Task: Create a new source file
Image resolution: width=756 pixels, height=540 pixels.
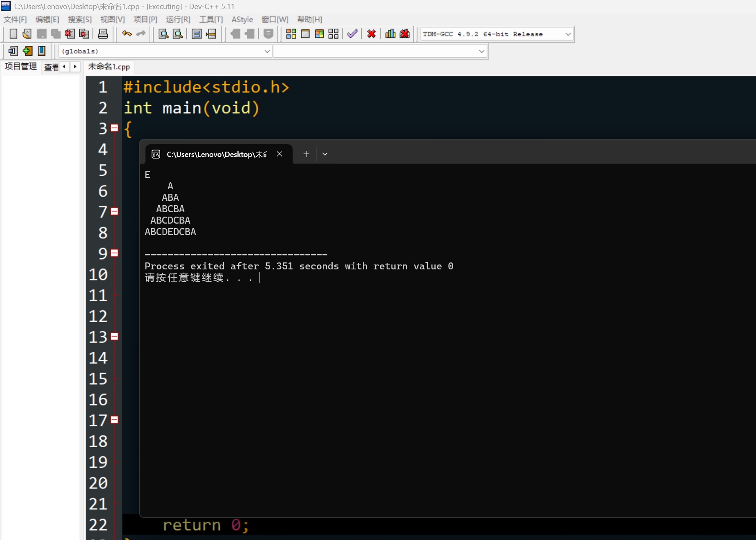Action: pyautogui.click(x=13, y=34)
